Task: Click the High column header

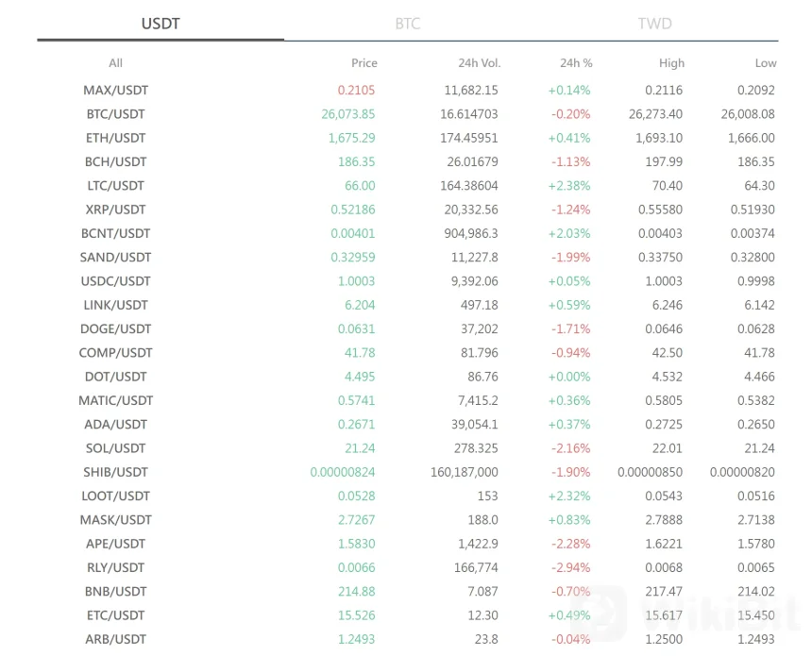Action: point(671,63)
